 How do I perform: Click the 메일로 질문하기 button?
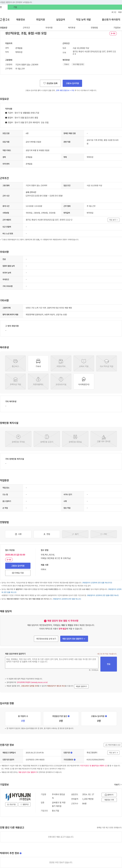coord(81,686)
